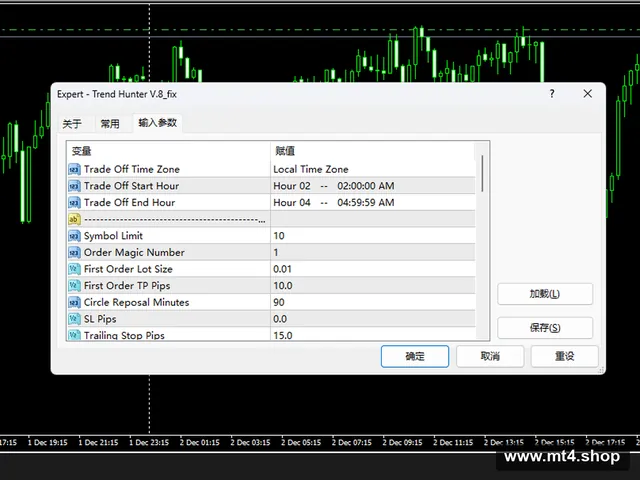Viewport: 640px width, 480px height.
Task: Click the help question mark icon
Action: pos(552,94)
